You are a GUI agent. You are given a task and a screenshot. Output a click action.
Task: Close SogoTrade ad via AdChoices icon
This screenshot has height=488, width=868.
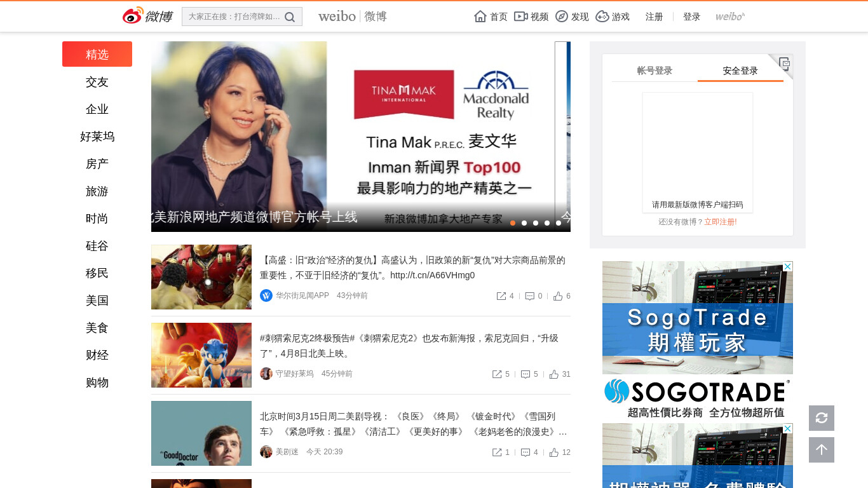click(788, 266)
